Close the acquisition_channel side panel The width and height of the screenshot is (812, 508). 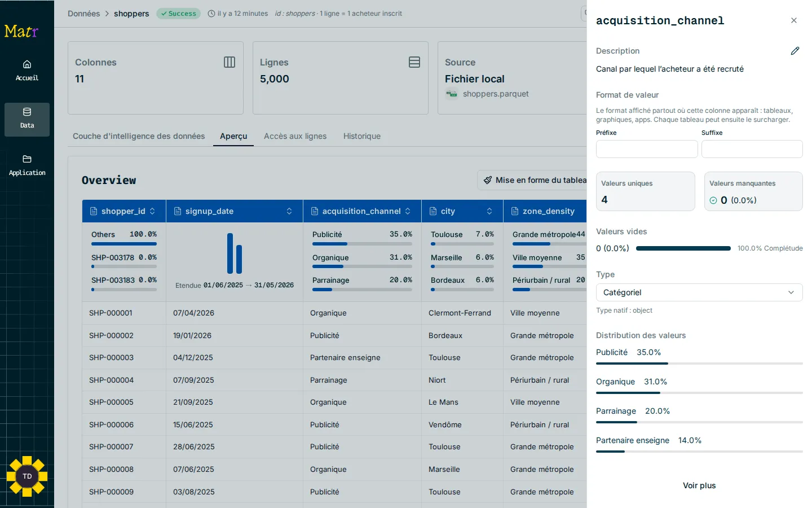(794, 20)
